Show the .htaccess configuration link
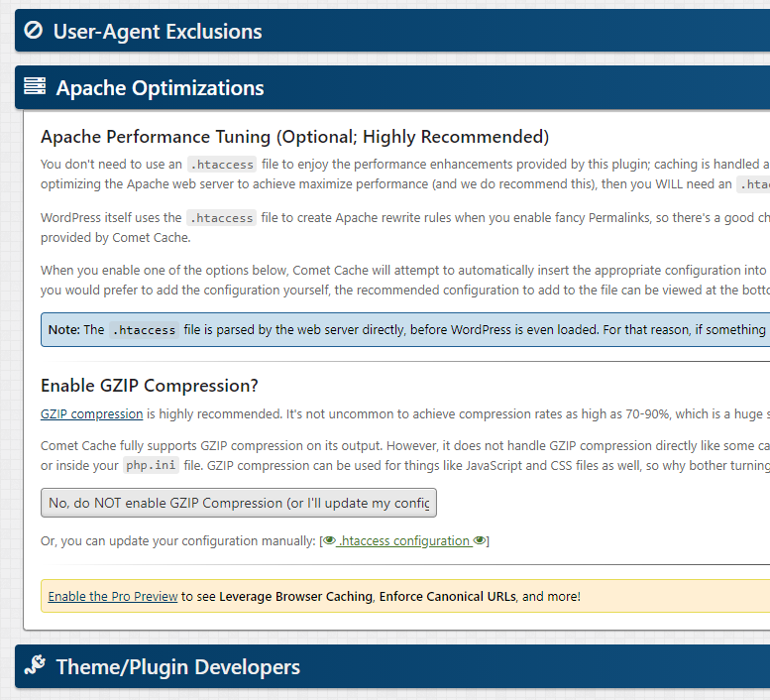 (404, 540)
